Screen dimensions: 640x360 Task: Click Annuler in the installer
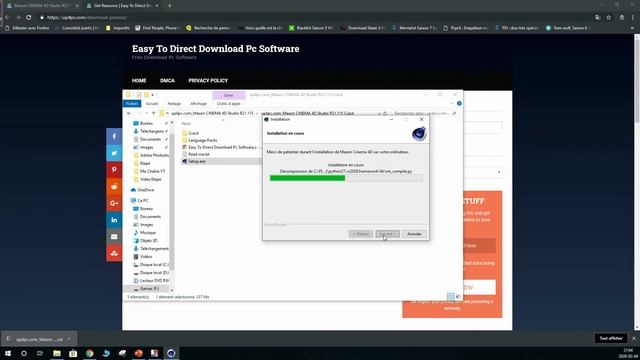point(414,234)
